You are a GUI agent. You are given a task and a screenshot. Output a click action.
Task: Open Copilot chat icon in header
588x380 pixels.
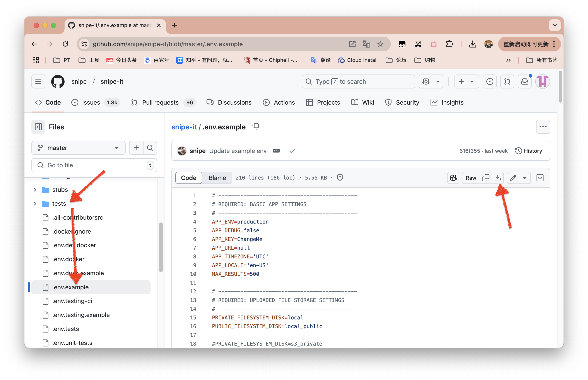pyautogui.click(x=426, y=81)
